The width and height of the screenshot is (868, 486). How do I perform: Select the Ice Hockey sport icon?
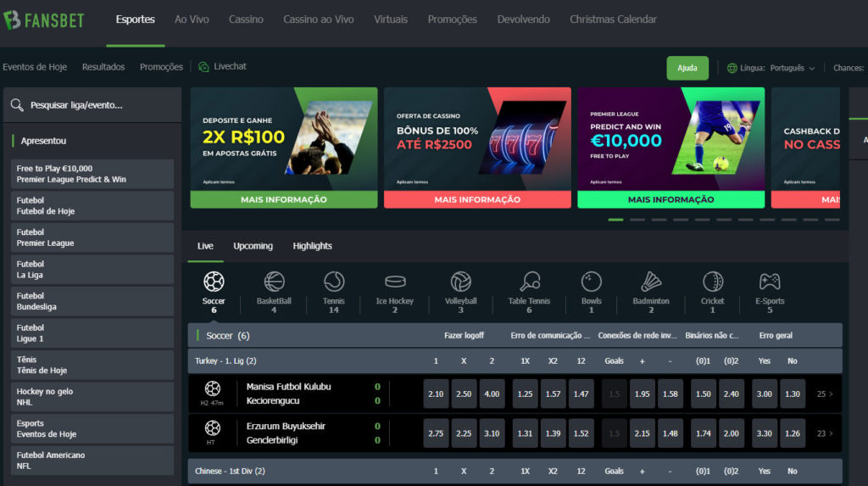point(395,282)
